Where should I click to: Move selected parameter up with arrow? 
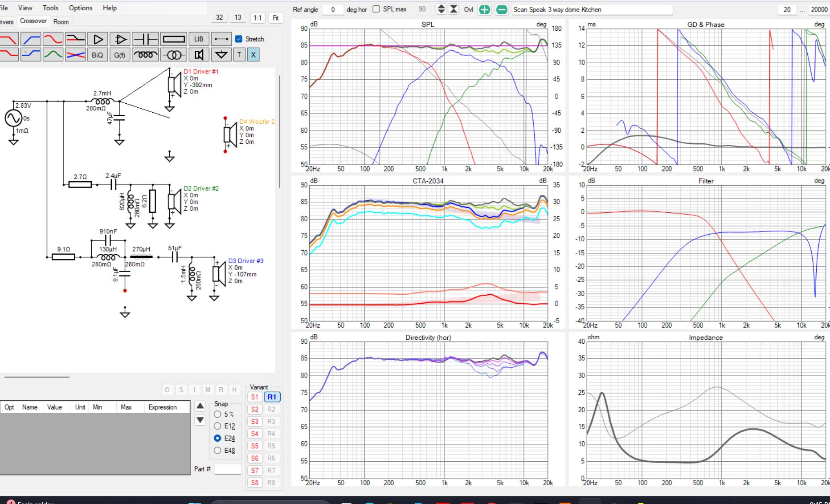[x=200, y=406]
